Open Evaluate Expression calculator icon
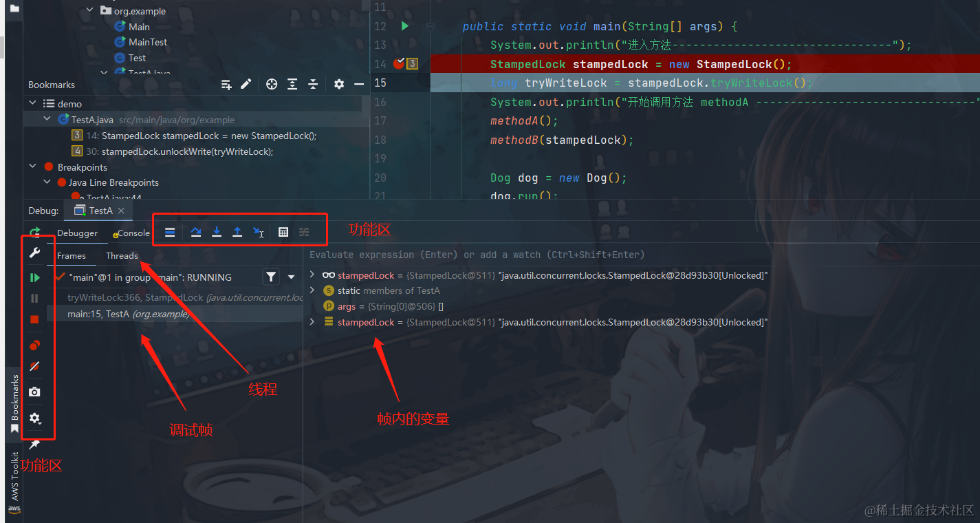980x523 pixels. pos(283,233)
